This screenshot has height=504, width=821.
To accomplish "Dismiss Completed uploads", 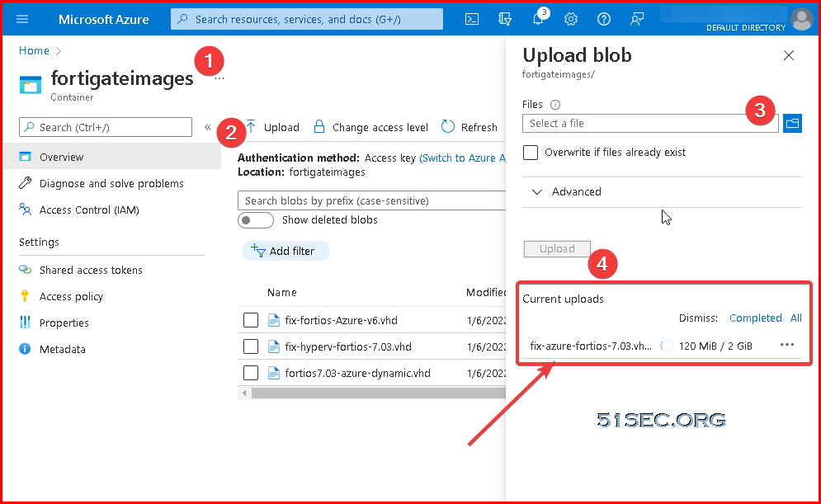I will (x=756, y=318).
